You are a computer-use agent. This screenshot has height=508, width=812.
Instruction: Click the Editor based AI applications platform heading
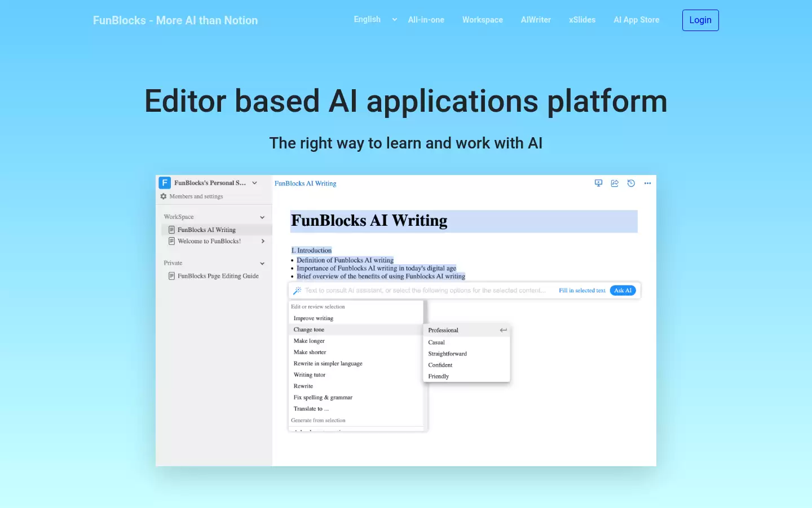(x=406, y=102)
